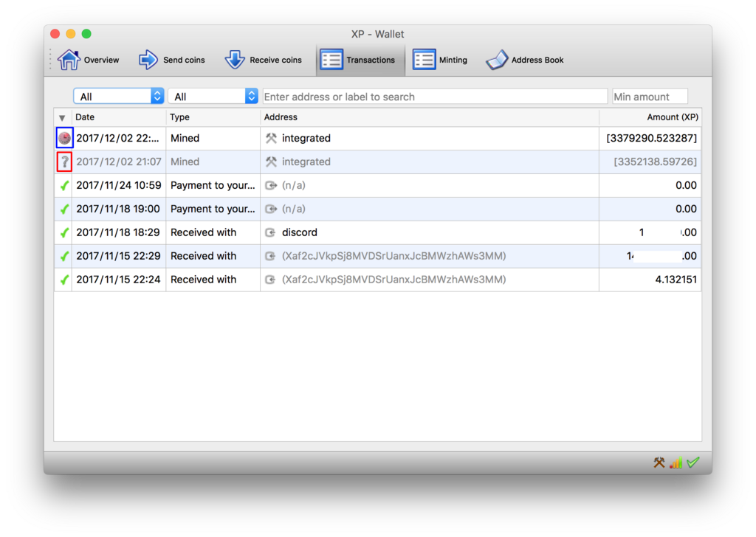Image resolution: width=756 pixels, height=537 pixels.
Task: Sort by the Date column header
Action: coord(119,117)
